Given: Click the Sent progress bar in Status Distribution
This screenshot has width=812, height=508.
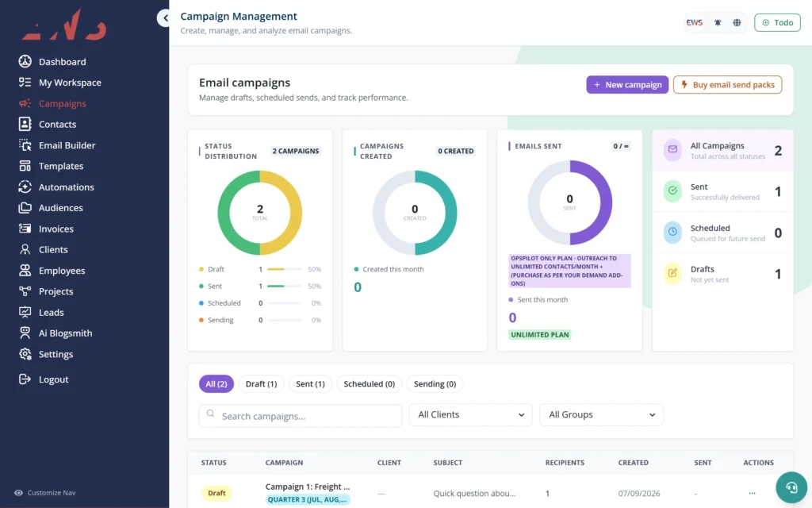Looking at the screenshot, I should click(284, 286).
